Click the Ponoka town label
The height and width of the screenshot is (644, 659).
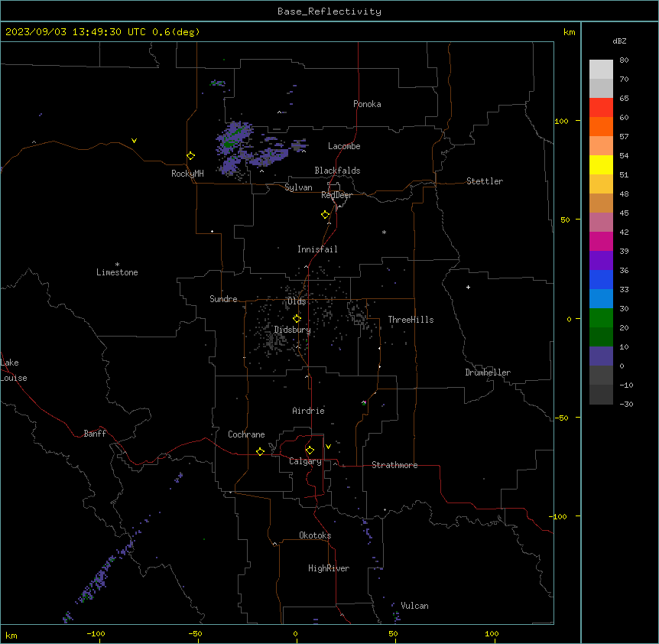(367, 104)
